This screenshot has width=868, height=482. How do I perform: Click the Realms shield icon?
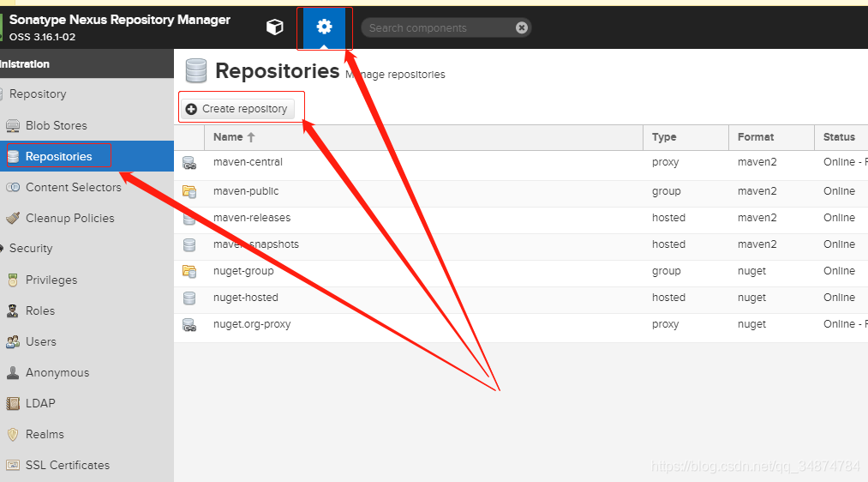[13, 435]
